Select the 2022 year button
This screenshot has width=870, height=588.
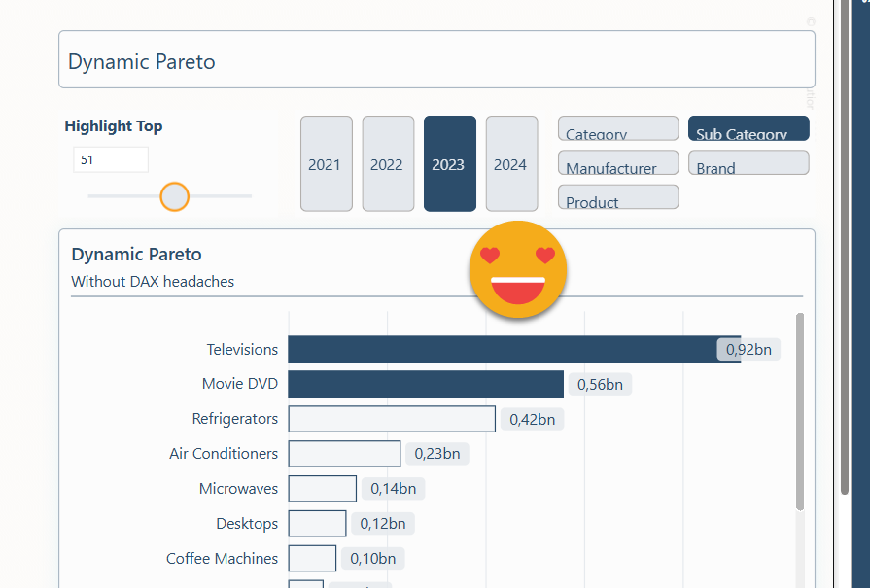coord(387,163)
